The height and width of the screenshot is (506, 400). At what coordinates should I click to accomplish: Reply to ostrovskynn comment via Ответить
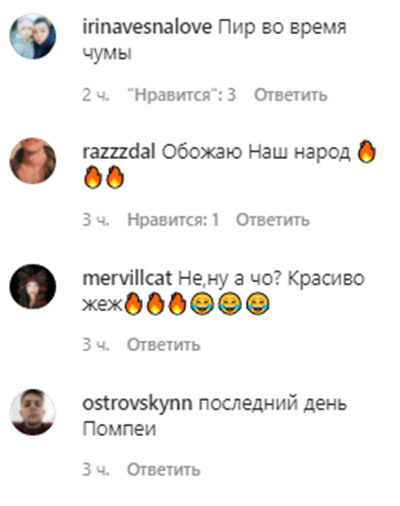(164, 470)
